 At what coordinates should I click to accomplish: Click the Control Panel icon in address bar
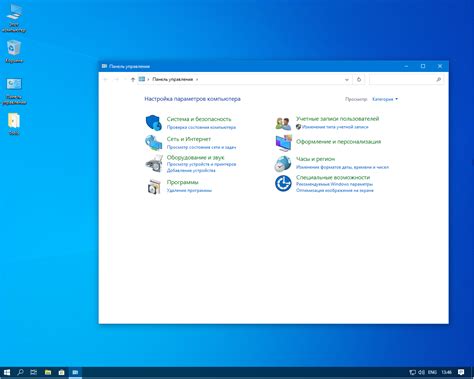[142, 79]
